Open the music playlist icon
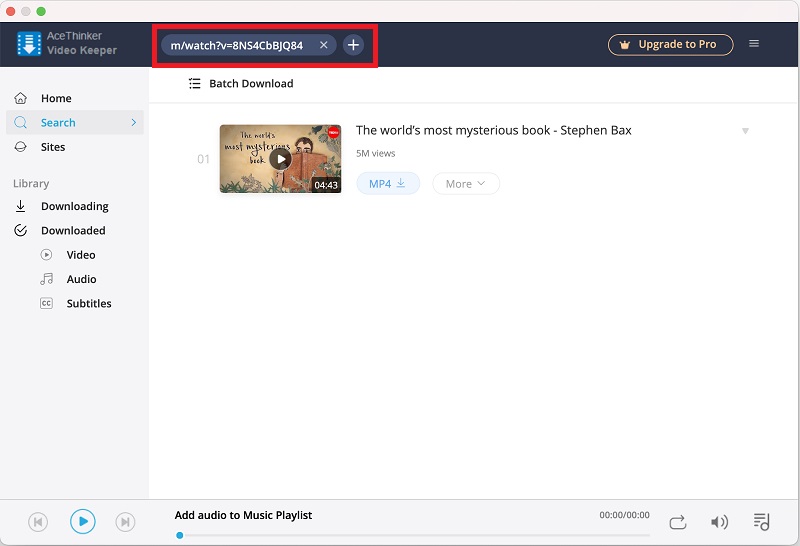This screenshot has height=546, width=800. tap(762, 521)
